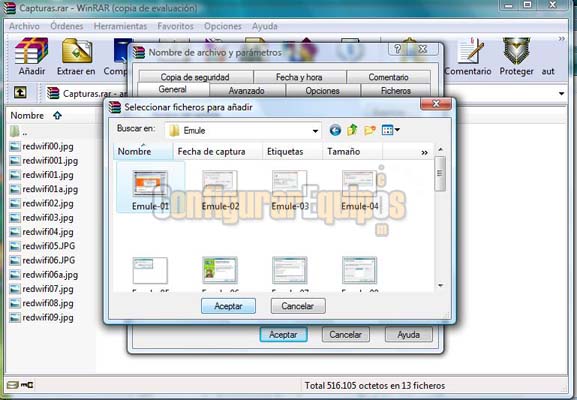Click the back arrow icon in file dialog
This screenshot has width=577, height=400.
pyautogui.click(x=335, y=130)
